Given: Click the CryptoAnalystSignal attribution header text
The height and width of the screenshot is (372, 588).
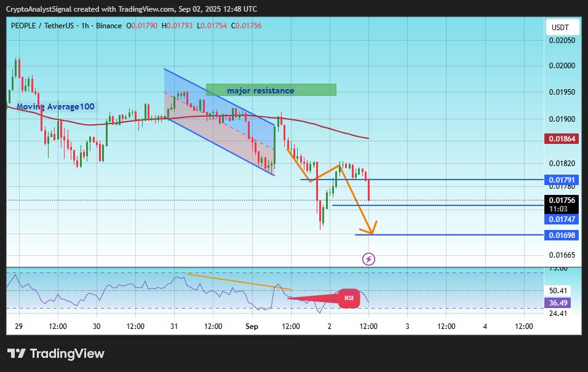Looking at the screenshot, I should (131, 9).
